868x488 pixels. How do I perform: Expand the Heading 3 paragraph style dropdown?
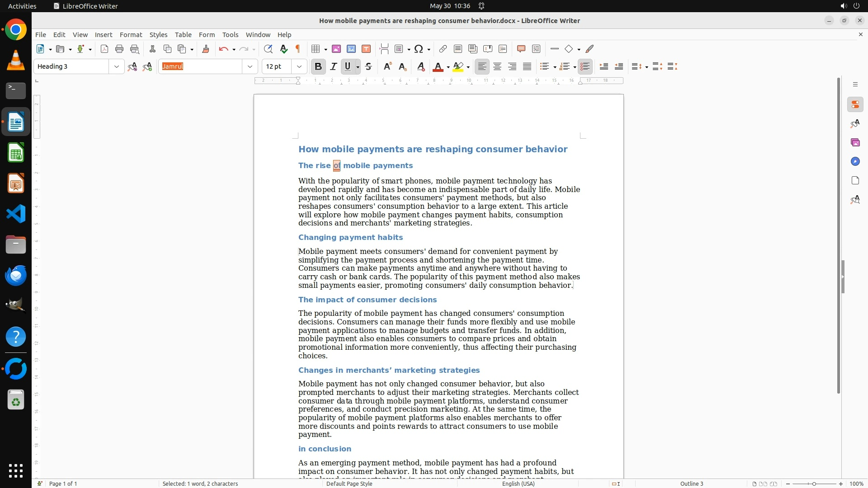tap(116, 66)
